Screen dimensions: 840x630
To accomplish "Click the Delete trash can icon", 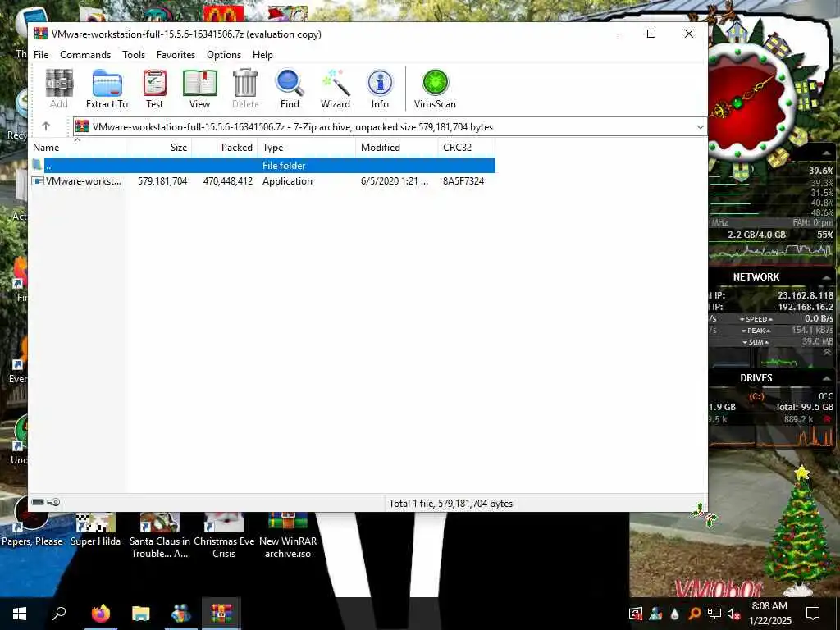I will (x=245, y=89).
